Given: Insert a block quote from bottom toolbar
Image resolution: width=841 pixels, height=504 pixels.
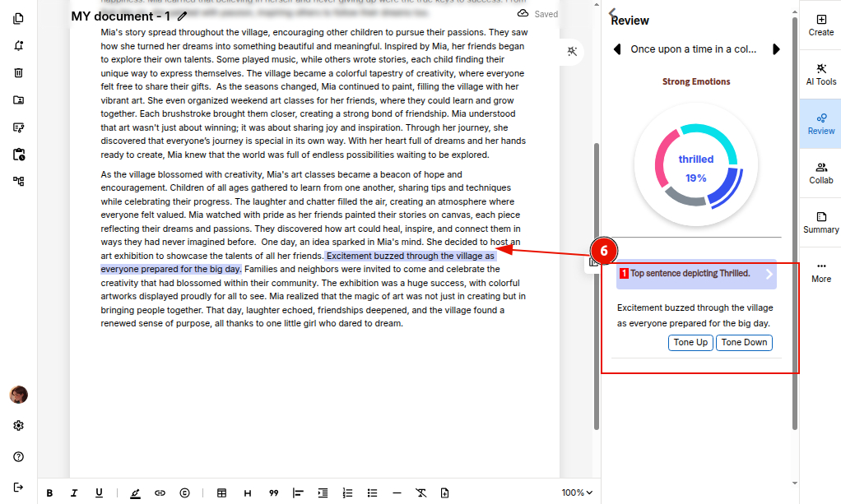Looking at the screenshot, I should click(273, 493).
